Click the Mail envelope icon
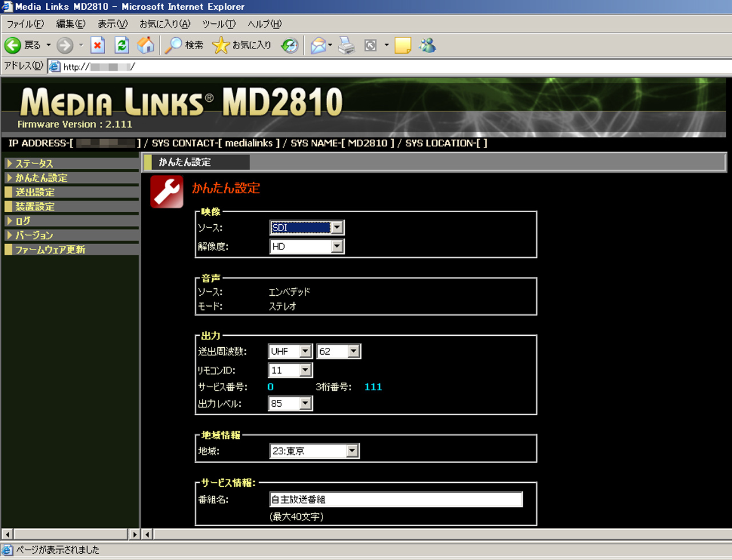The image size is (732, 560). click(319, 45)
